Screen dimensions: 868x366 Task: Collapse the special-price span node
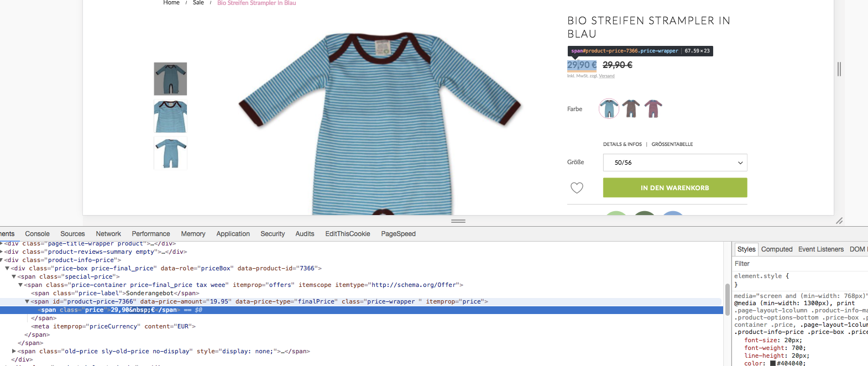(14, 276)
